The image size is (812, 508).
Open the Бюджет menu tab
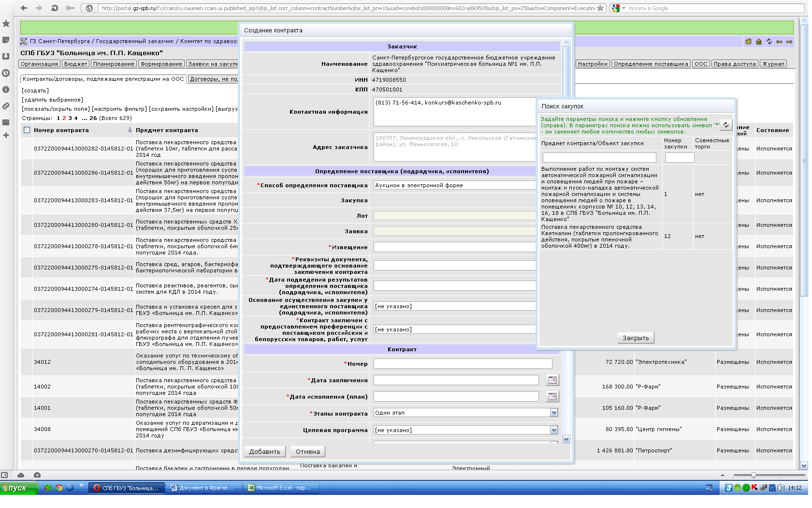point(76,64)
